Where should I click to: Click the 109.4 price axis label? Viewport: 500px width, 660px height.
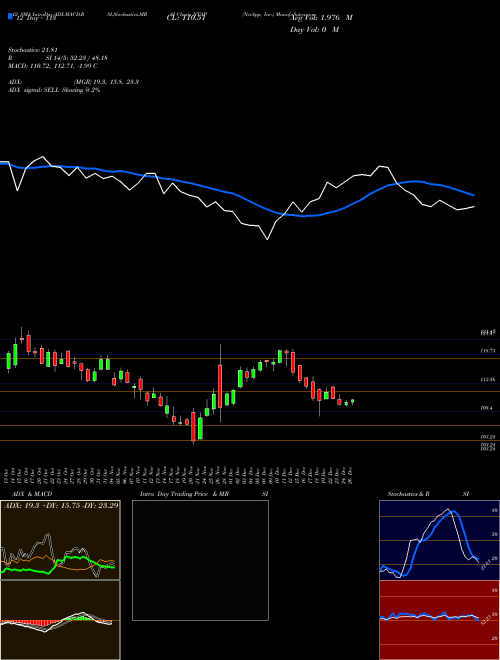(487, 408)
